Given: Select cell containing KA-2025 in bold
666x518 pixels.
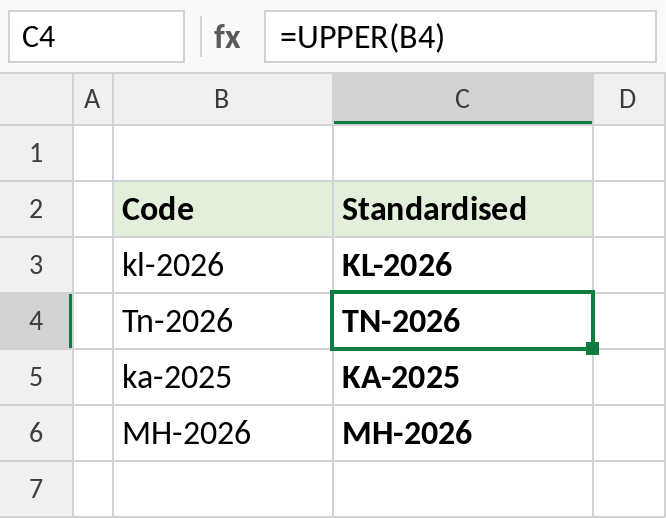Looking at the screenshot, I should tap(463, 377).
